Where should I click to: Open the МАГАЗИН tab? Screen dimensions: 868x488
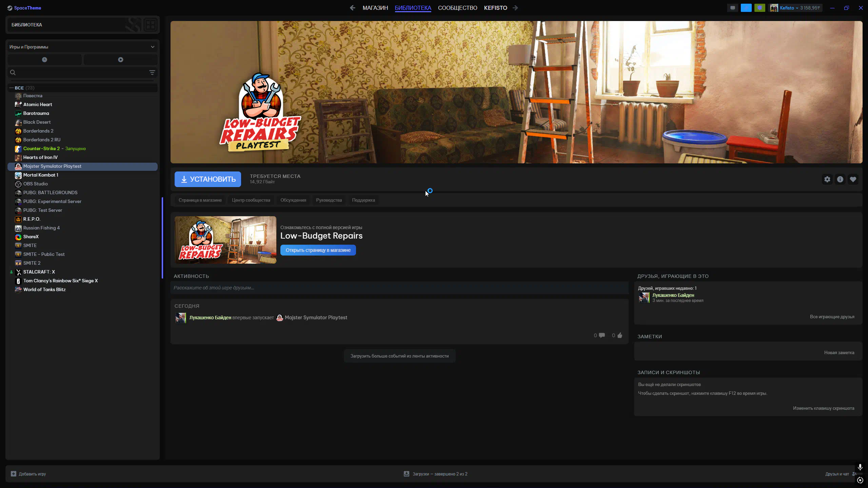point(375,8)
